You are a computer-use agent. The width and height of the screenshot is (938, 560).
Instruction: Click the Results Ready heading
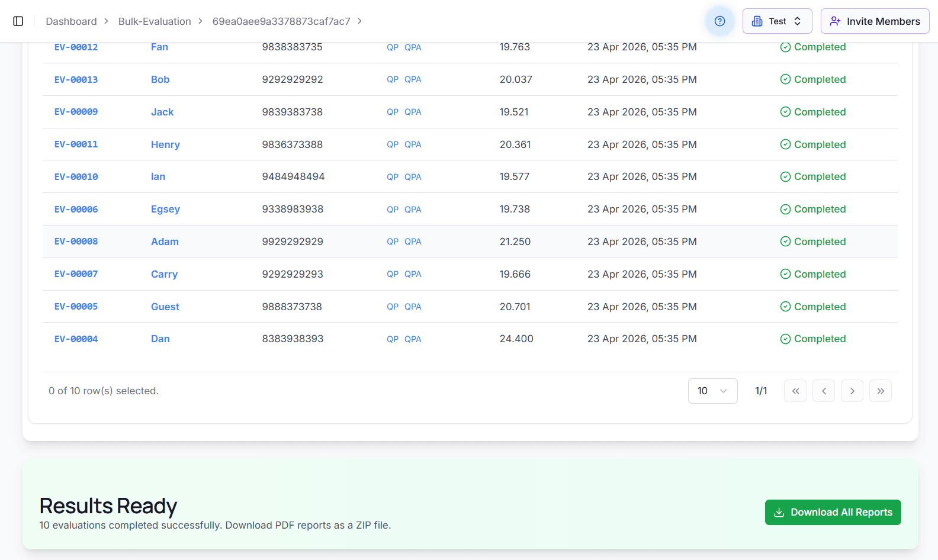108,506
